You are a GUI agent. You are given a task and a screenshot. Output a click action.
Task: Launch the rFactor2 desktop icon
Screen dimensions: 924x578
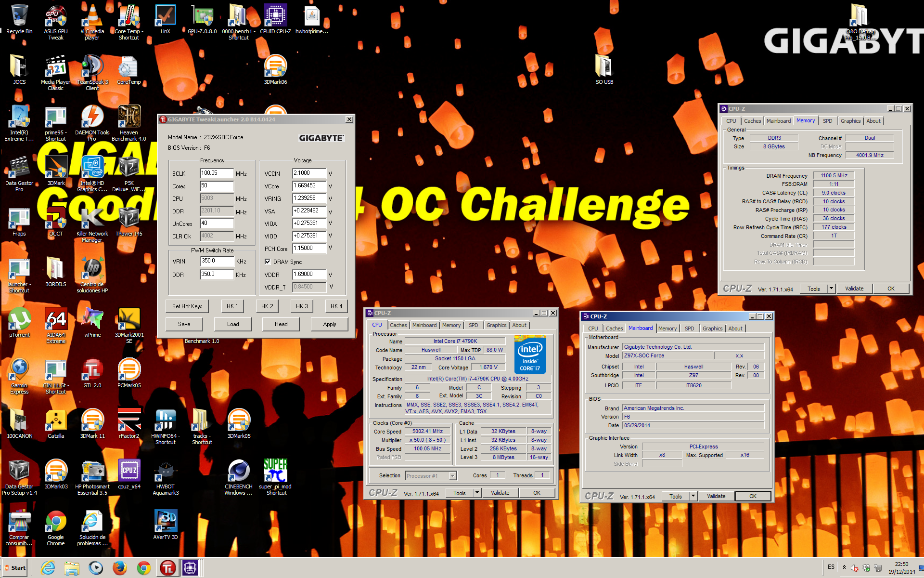click(129, 424)
